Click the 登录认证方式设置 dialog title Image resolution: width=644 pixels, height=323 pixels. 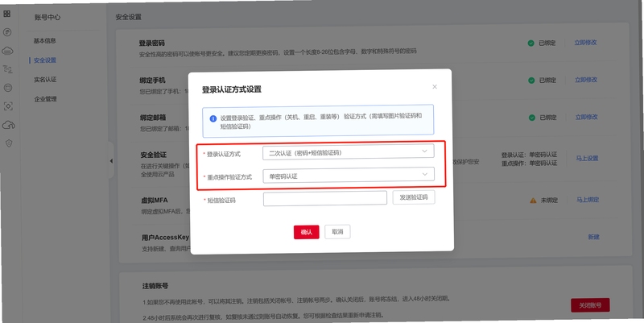[231, 89]
